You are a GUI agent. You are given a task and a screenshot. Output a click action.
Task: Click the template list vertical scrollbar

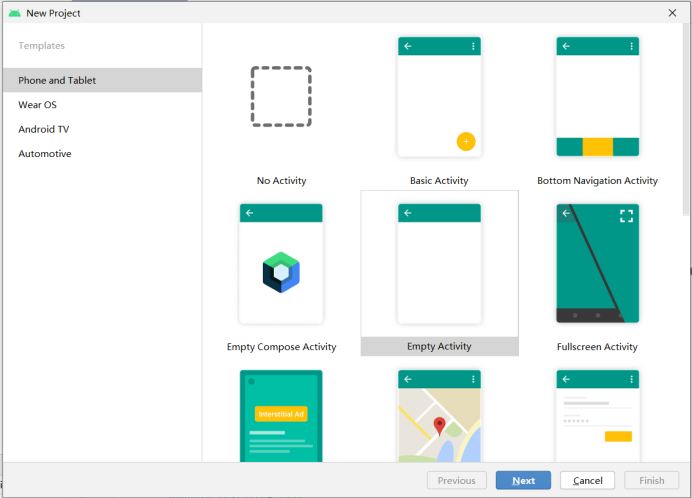(687, 119)
